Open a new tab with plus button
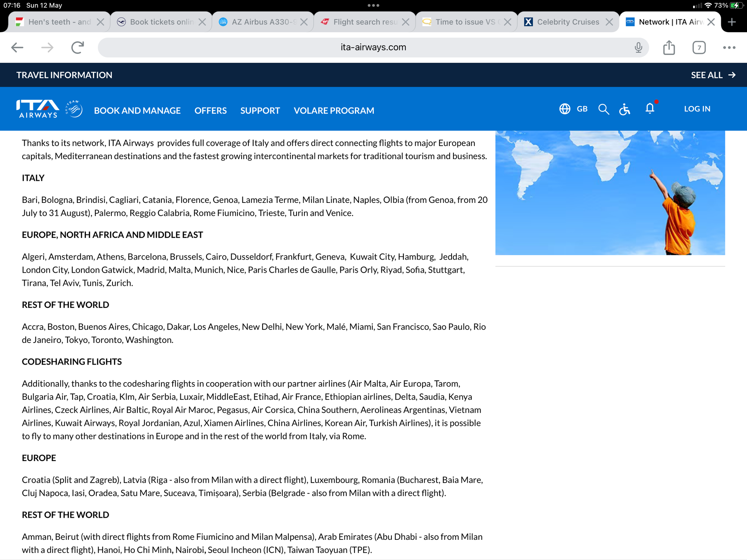747x560 pixels. pyautogui.click(x=732, y=22)
